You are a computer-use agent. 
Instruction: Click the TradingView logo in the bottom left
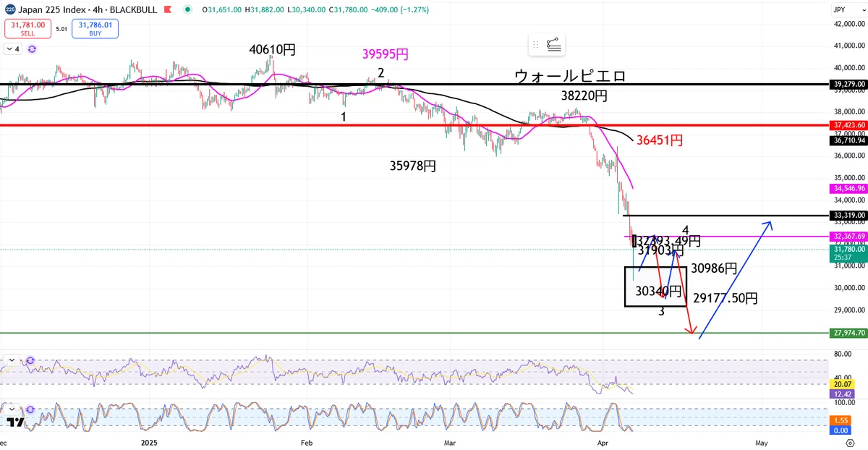16,423
